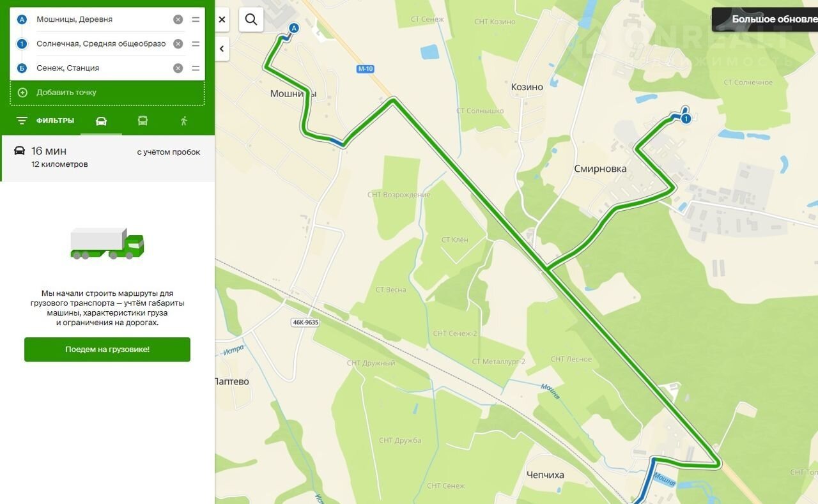
Task: Switch to pedestrian walking mode
Action: (x=184, y=121)
